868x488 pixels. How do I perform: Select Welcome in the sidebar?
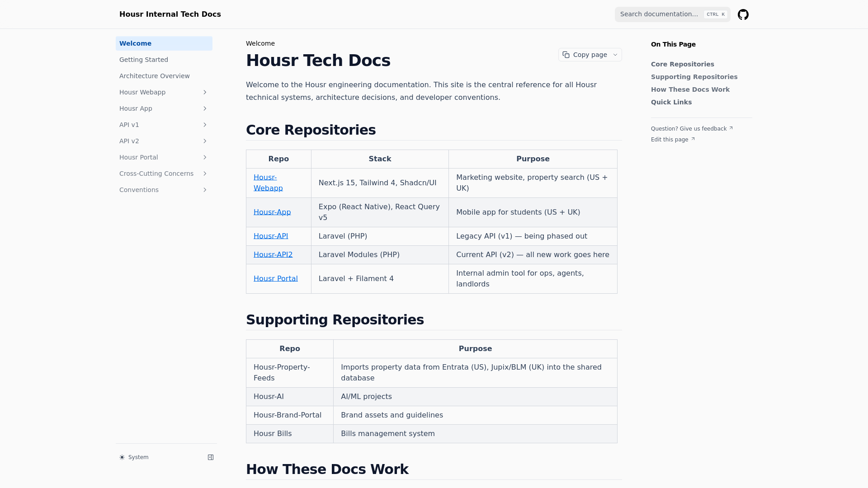[164, 43]
